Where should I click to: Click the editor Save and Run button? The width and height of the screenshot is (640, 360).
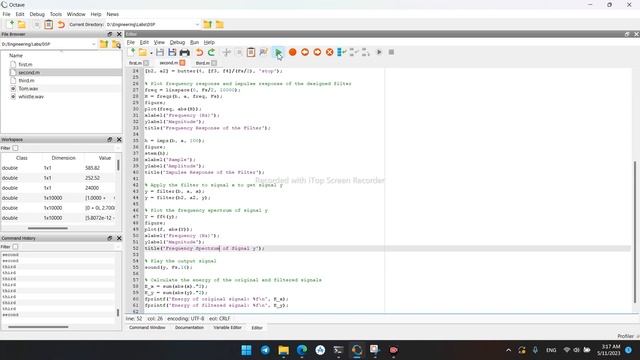click(x=278, y=52)
